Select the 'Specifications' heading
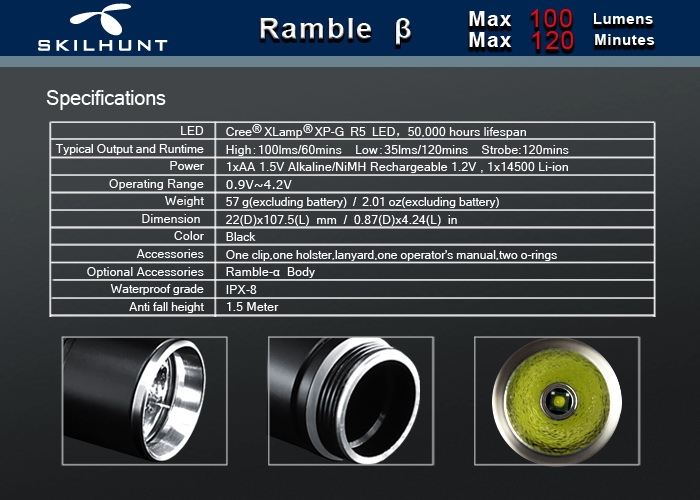The image size is (700, 500). [x=106, y=98]
